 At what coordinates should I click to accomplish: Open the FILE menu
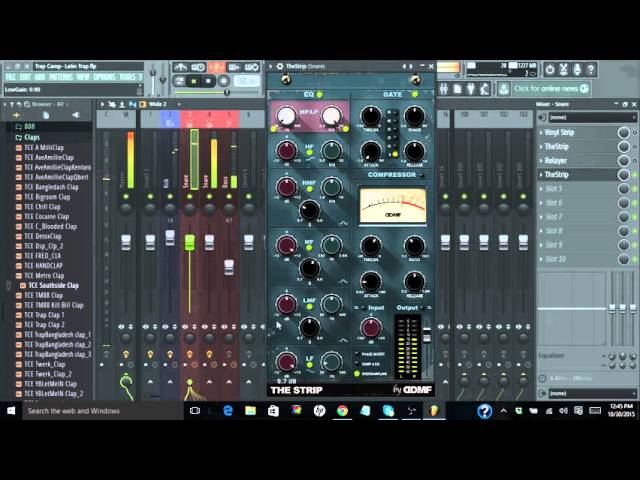pos(11,77)
